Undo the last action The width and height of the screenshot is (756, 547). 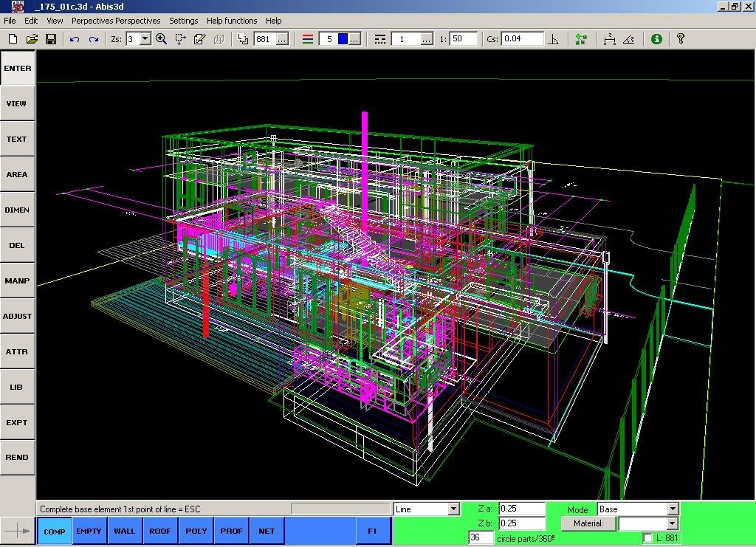coord(72,38)
